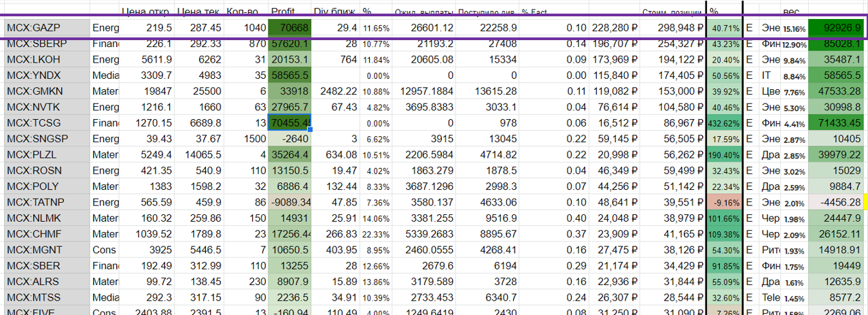
Task: Select the return cell 190.40%
Action: (x=725, y=154)
